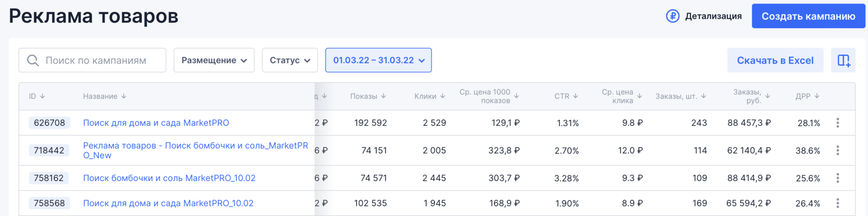The image size is (868, 216).
Task: Click the search magnifier icon
Action: (x=33, y=60)
